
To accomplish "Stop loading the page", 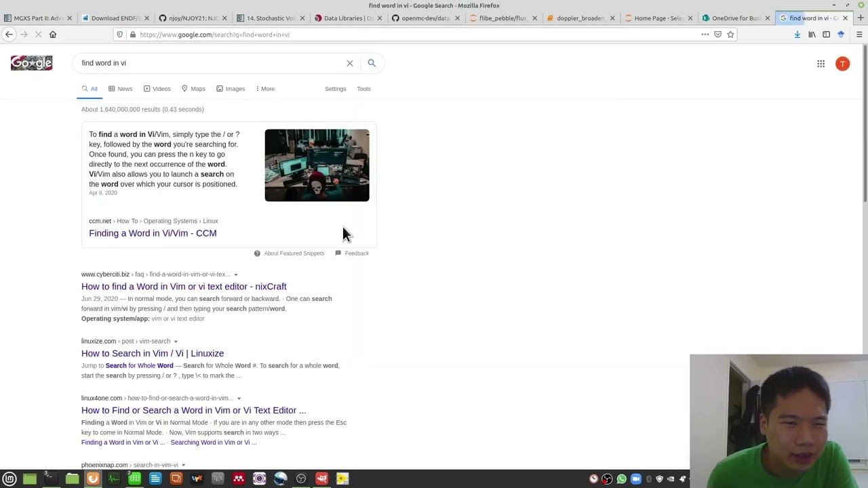I will pyautogui.click(x=38, y=35).
